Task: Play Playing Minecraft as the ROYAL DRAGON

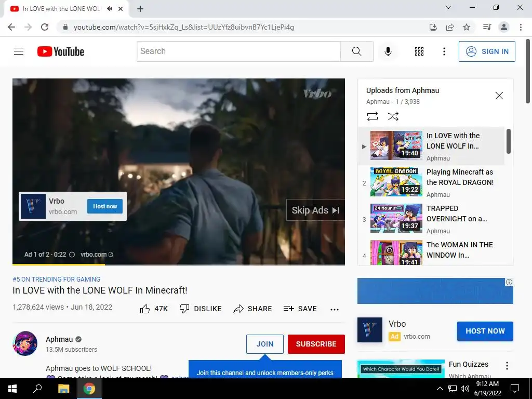Action: click(431, 182)
